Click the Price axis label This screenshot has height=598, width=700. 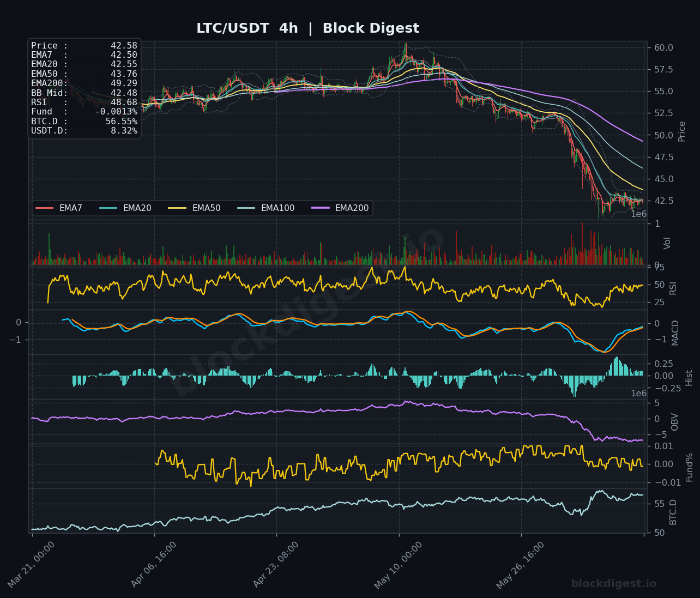pyautogui.click(x=682, y=131)
